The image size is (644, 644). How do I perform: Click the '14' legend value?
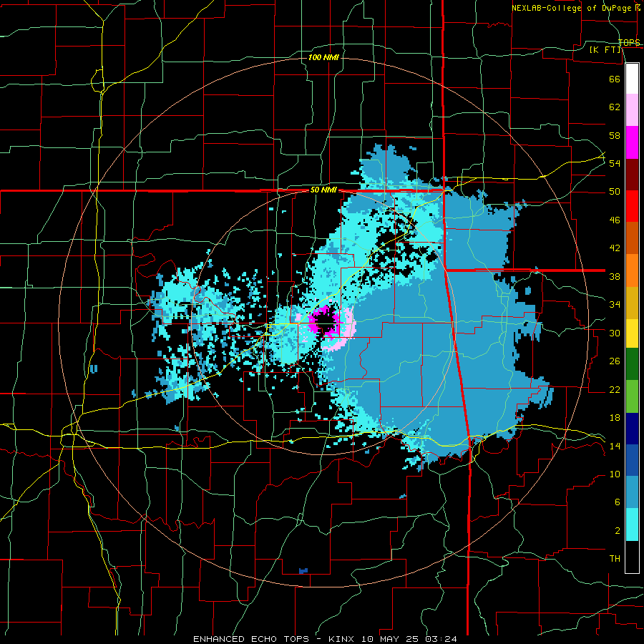click(x=615, y=446)
